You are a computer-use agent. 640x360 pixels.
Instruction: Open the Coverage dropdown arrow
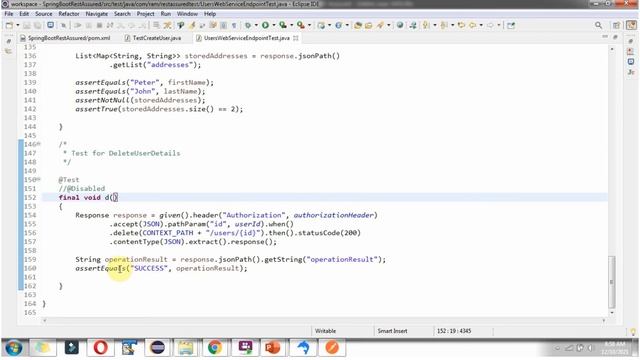(291, 25)
